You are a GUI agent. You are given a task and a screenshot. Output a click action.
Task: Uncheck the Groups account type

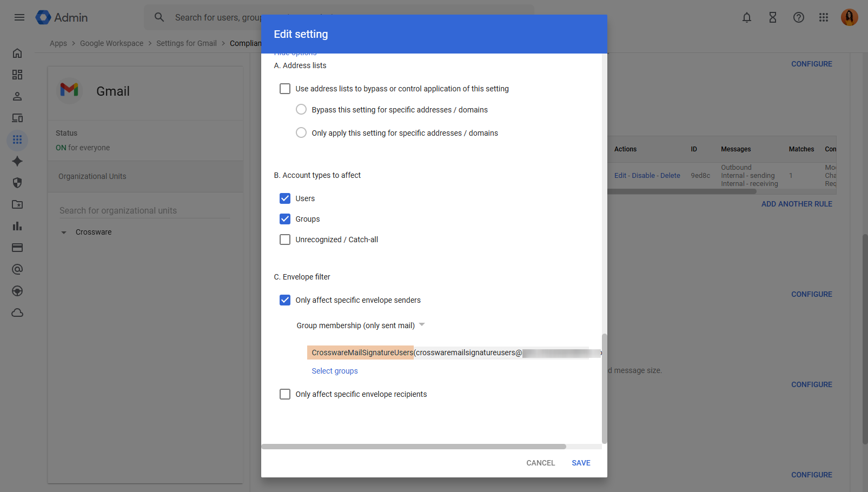click(285, 219)
